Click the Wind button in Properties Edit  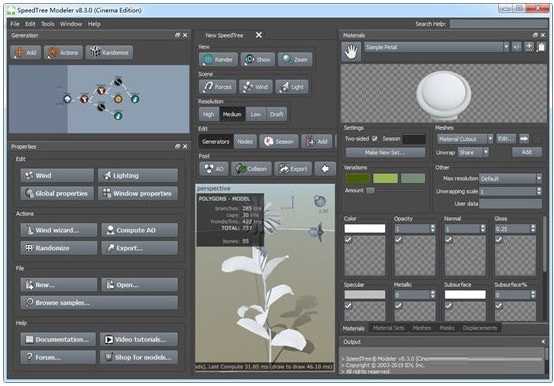57,176
